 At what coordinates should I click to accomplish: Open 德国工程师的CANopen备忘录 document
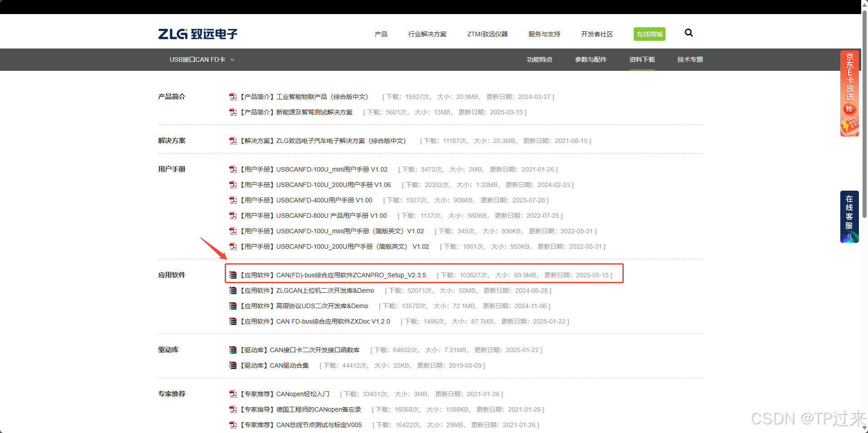pos(301,409)
